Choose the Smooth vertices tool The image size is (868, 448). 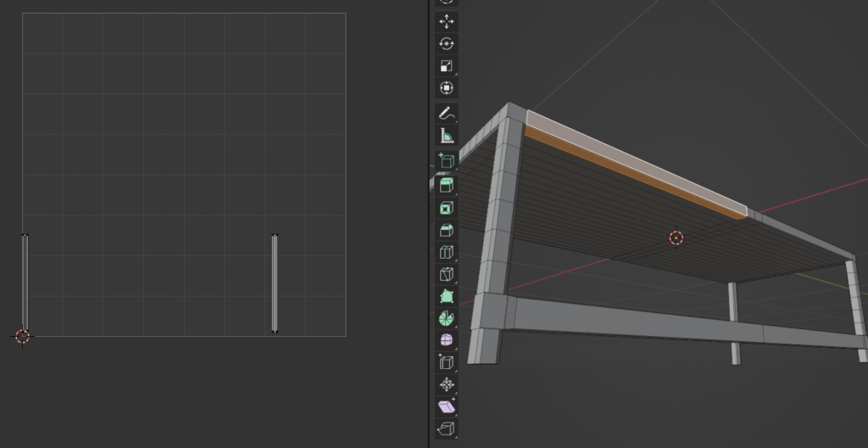pos(446,340)
